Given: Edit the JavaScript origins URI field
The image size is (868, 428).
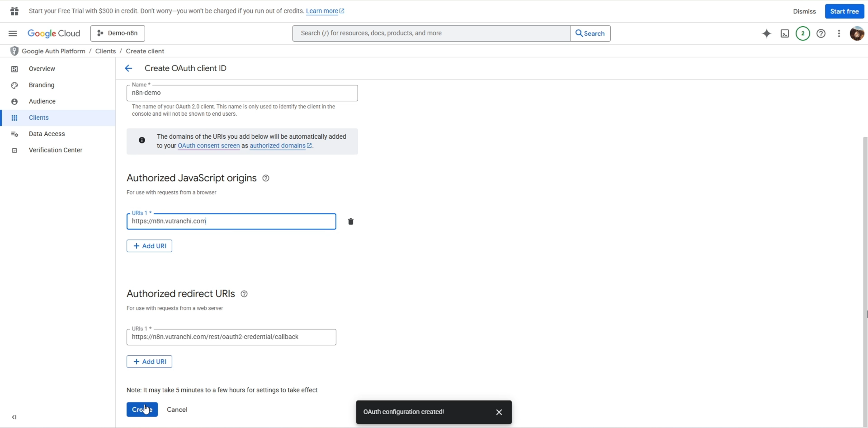Looking at the screenshot, I should (231, 221).
